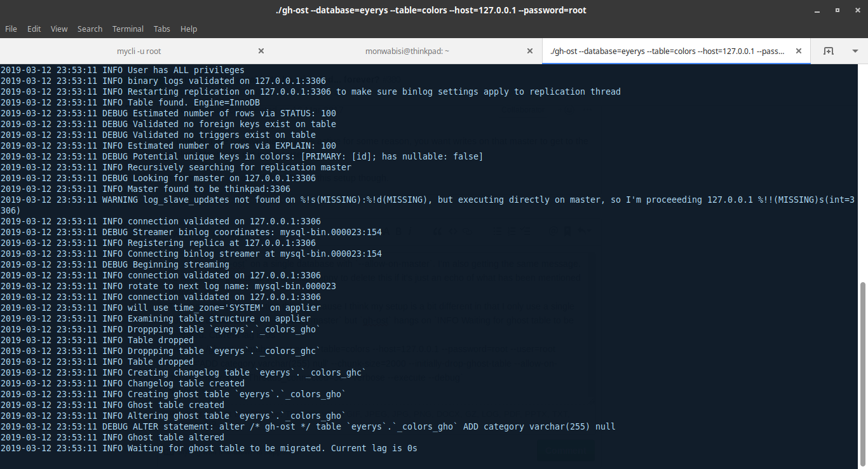
Task: Open the Search menu
Action: (x=90, y=29)
